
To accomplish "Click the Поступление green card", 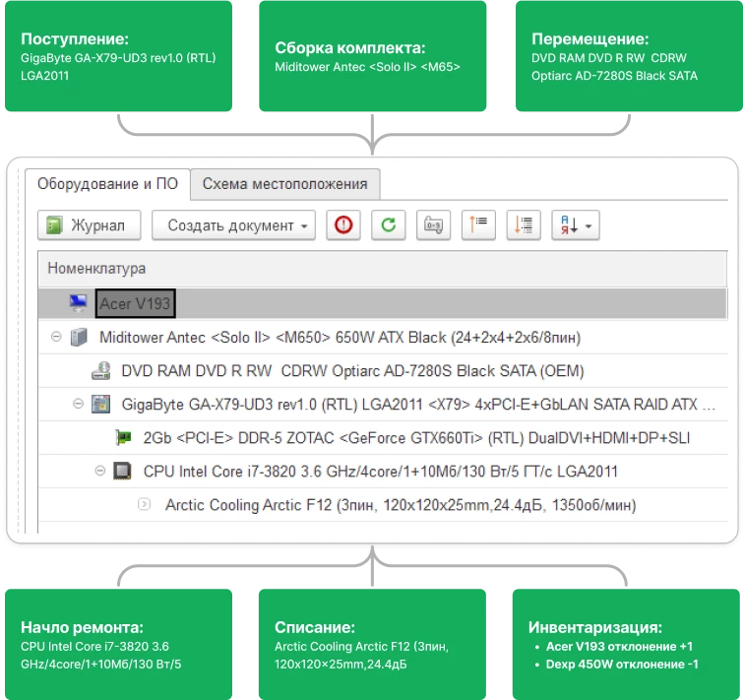I will [x=118, y=56].
